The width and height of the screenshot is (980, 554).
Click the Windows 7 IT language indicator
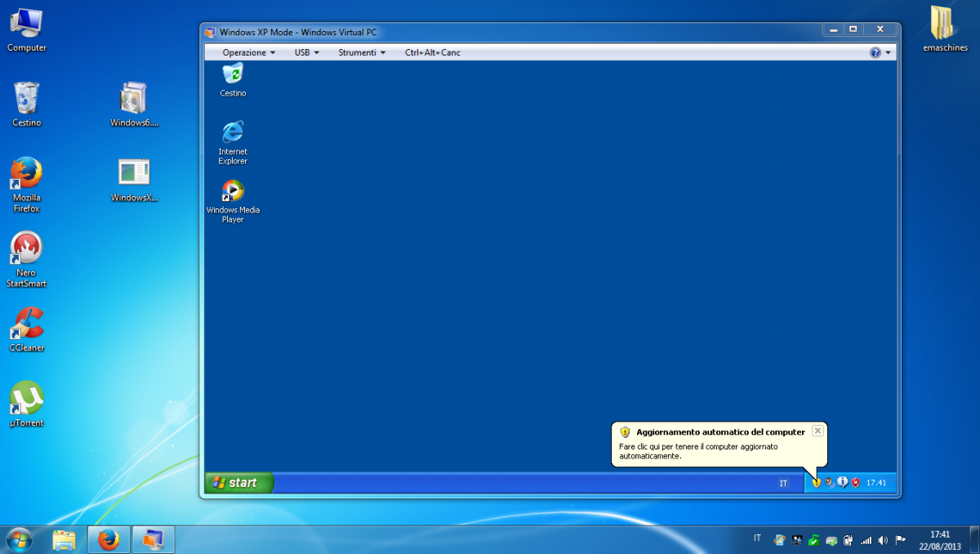click(x=757, y=538)
